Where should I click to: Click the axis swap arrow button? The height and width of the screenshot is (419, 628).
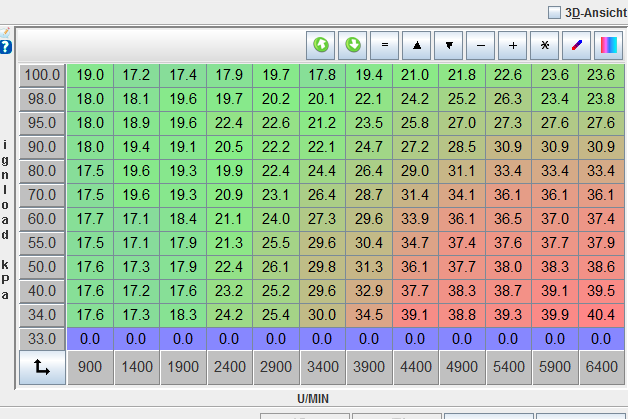click(43, 367)
